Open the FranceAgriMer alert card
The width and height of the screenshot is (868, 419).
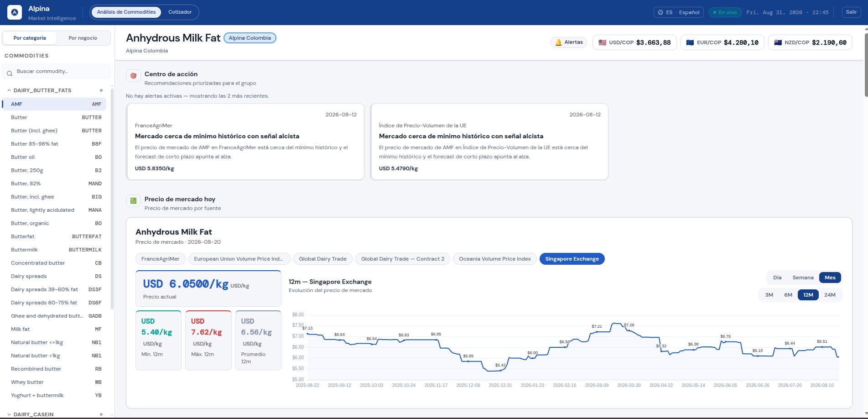[245, 141]
